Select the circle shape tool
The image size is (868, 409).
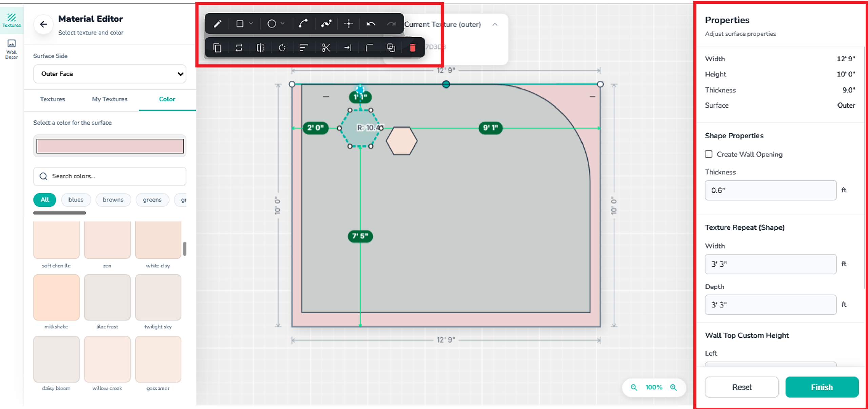[271, 24]
